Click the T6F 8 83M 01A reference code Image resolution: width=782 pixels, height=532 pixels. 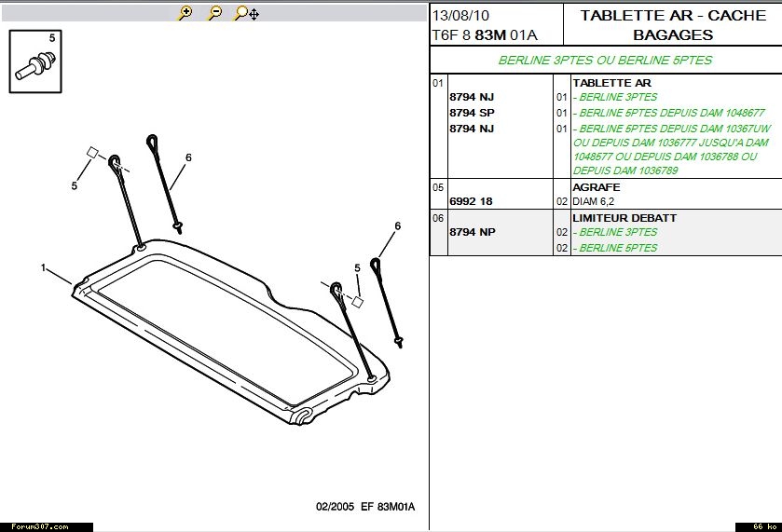point(484,35)
